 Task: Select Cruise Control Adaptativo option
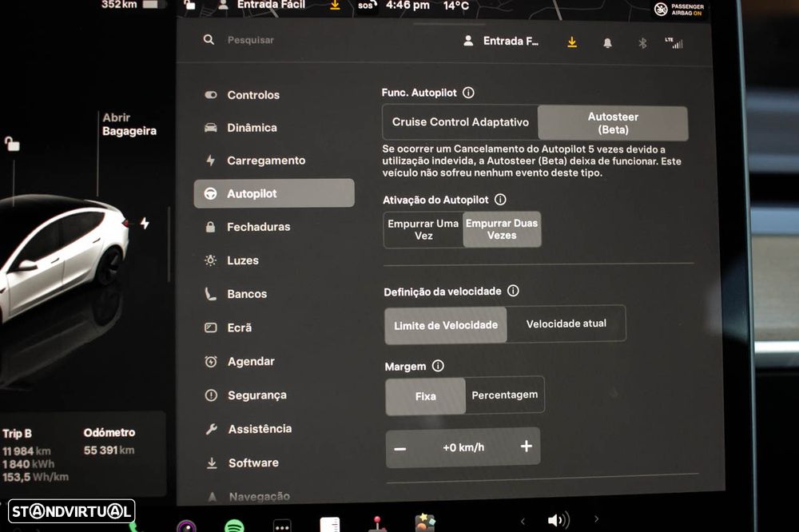pyautogui.click(x=460, y=122)
